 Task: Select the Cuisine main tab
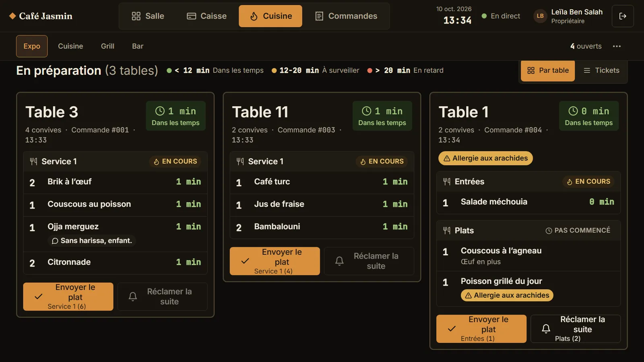tap(270, 16)
